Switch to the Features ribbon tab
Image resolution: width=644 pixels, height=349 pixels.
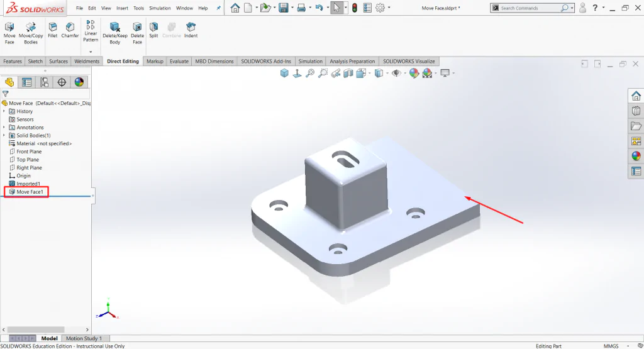point(13,61)
